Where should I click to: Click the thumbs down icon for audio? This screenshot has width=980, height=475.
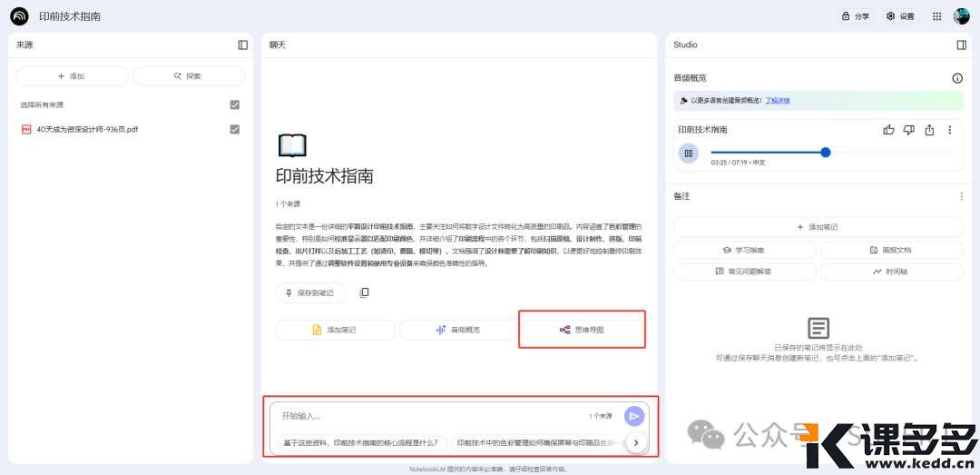tap(908, 130)
